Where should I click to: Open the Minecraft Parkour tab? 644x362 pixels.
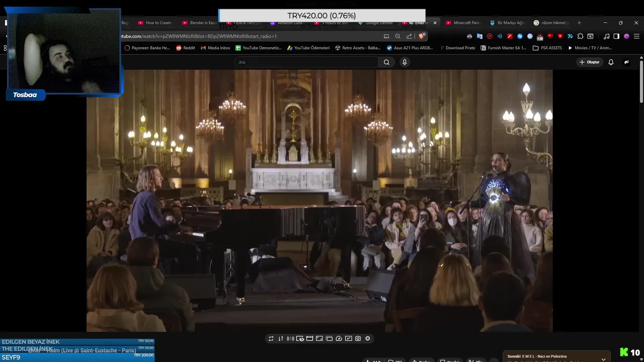[463, 23]
